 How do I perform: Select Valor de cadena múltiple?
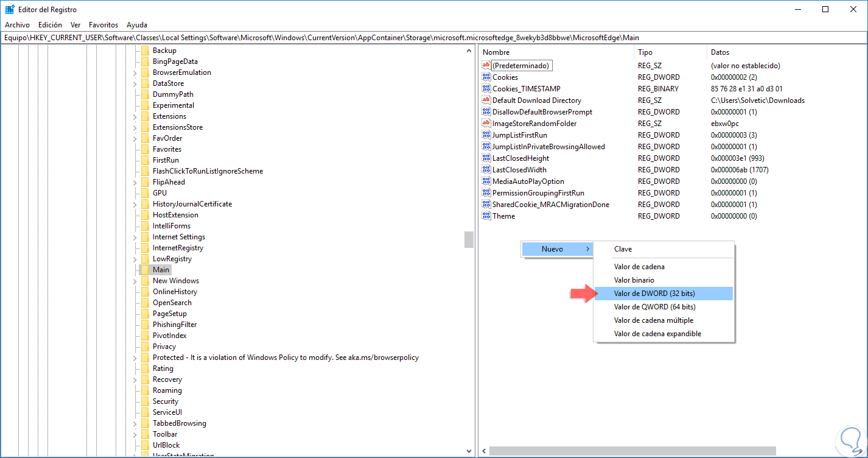[664, 320]
